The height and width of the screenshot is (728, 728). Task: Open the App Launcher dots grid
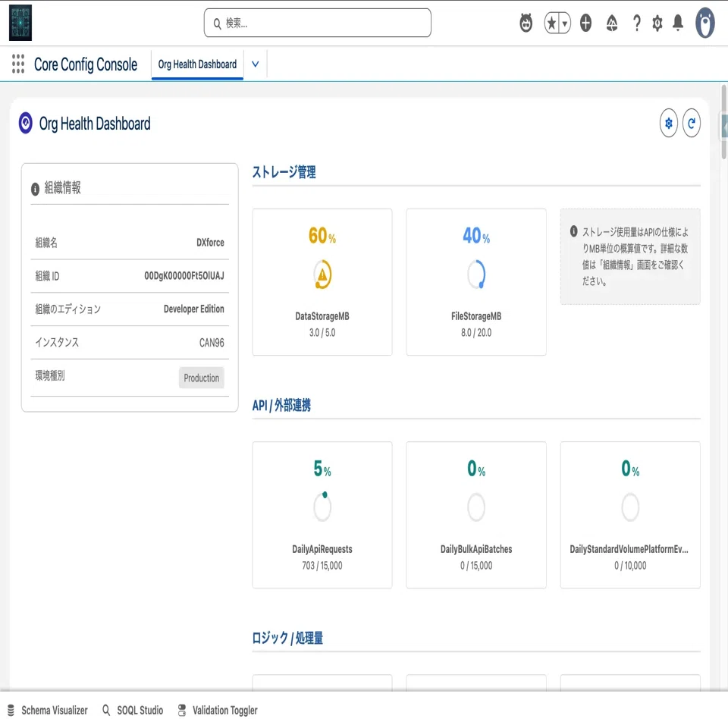point(18,64)
